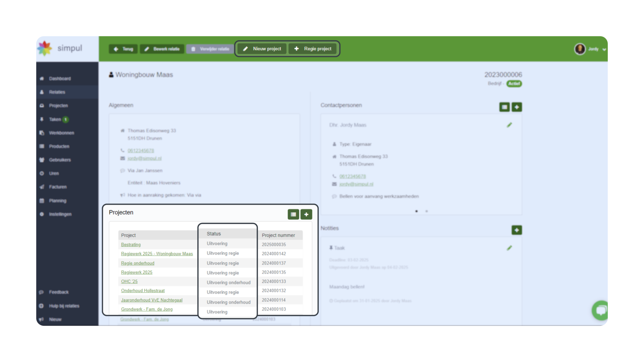Click the Terug back button
Viewport: 644px width, 362px height.
click(123, 49)
